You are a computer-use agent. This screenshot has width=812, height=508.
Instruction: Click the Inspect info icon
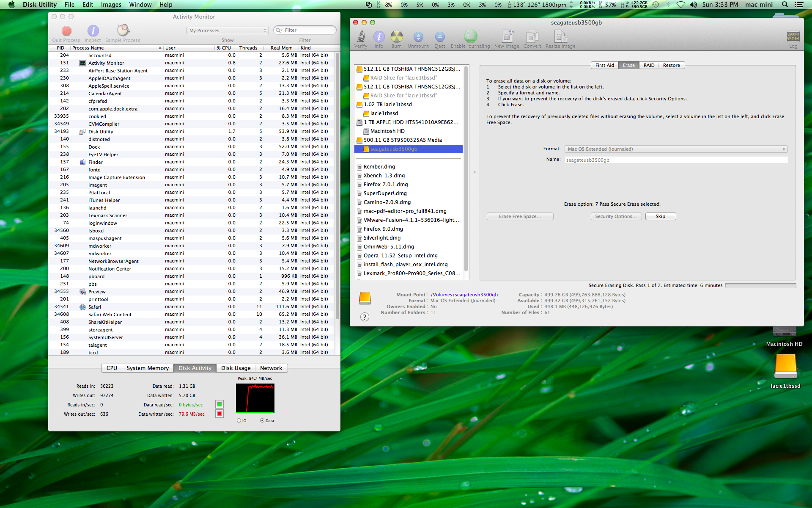(93, 31)
